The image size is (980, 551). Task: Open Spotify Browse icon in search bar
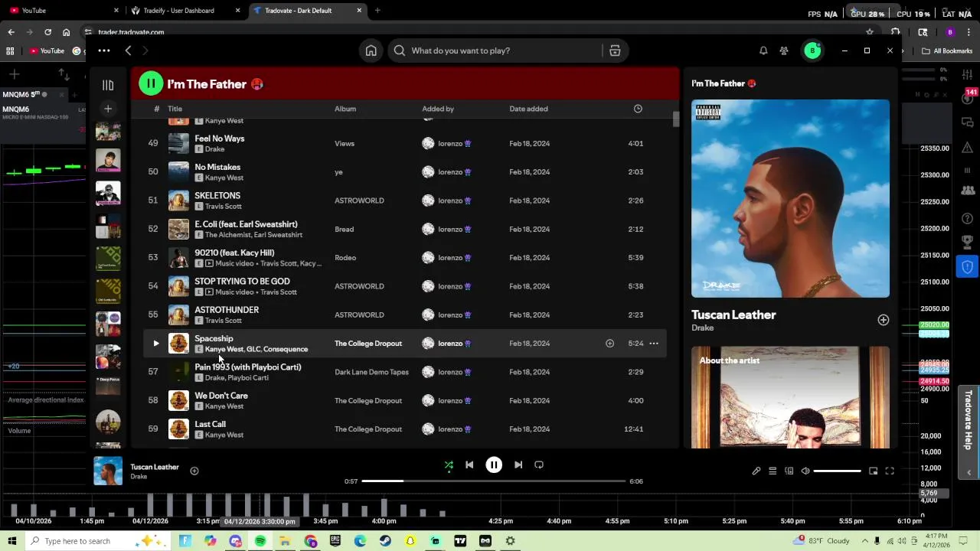pyautogui.click(x=615, y=51)
